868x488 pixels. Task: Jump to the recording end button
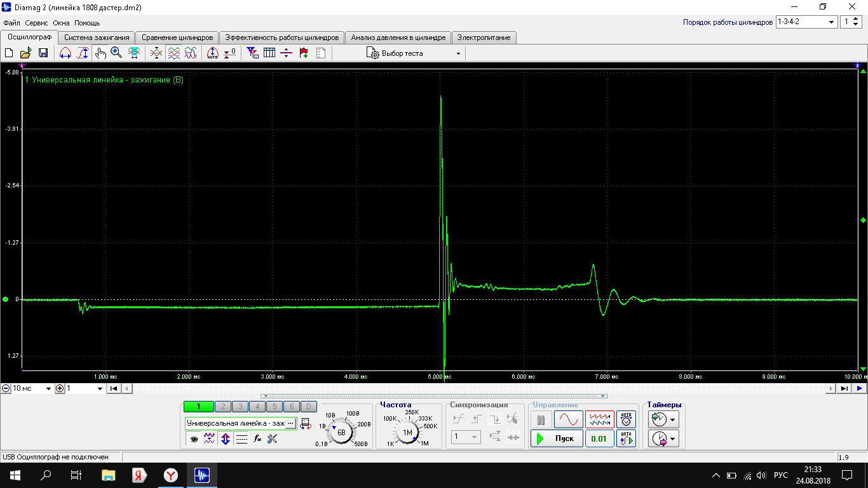pos(844,388)
